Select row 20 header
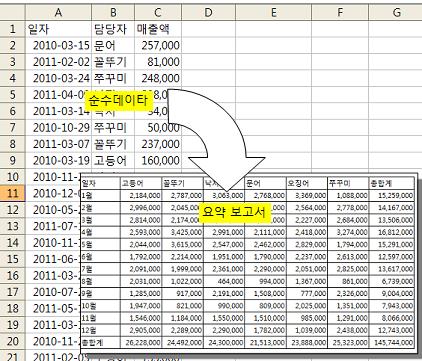Image resolution: width=422 pixels, height=361 pixels. click(x=12, y=341)
